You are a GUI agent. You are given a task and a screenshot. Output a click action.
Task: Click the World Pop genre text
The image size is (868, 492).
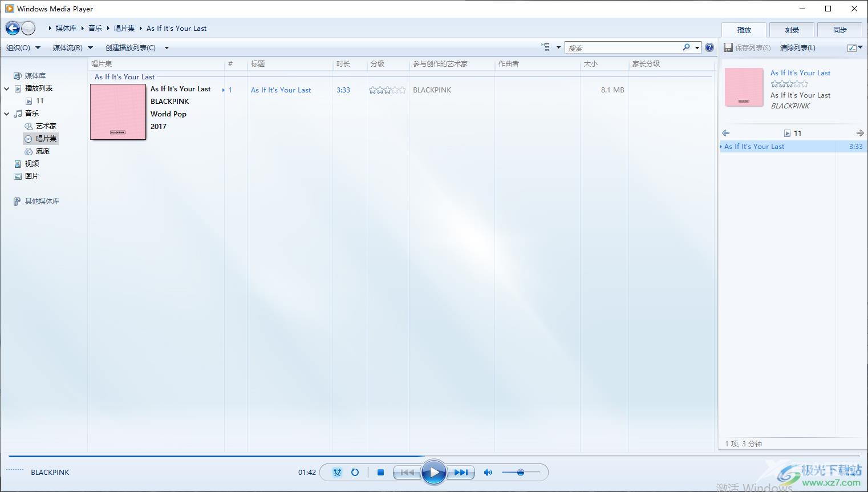coord(168,114)
